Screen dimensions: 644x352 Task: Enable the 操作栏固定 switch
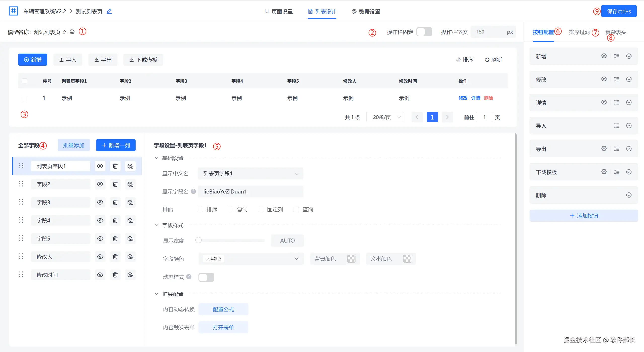coord(424,32)
